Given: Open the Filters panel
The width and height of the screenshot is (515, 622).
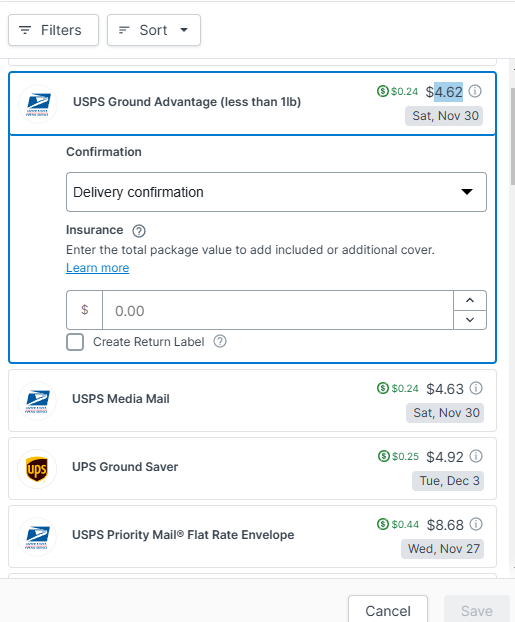Looking at the screenshot, I should coord(53,30).
